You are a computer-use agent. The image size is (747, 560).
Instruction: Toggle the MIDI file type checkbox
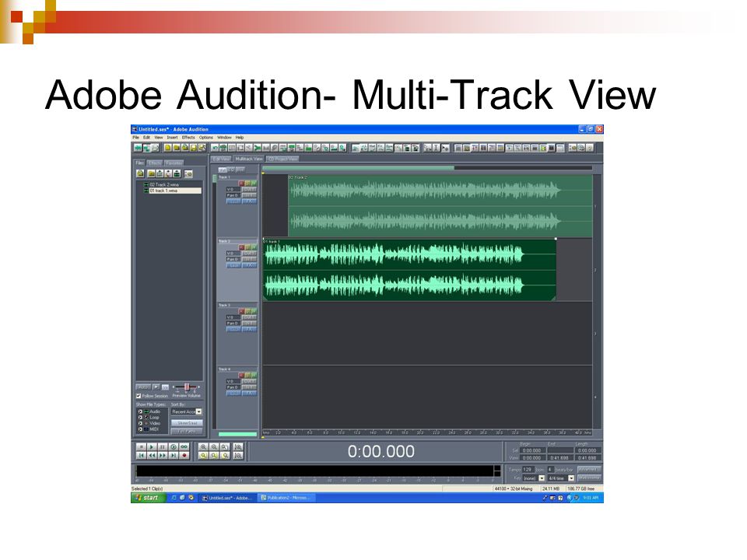tap(141, 429)
